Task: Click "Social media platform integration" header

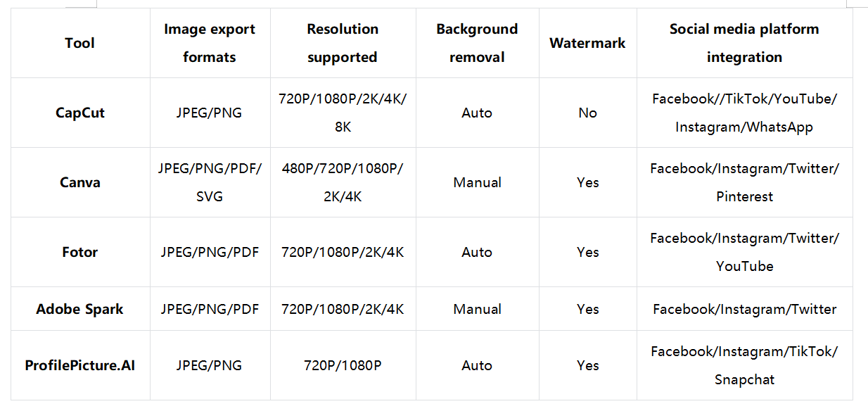Action: [744, 43]
